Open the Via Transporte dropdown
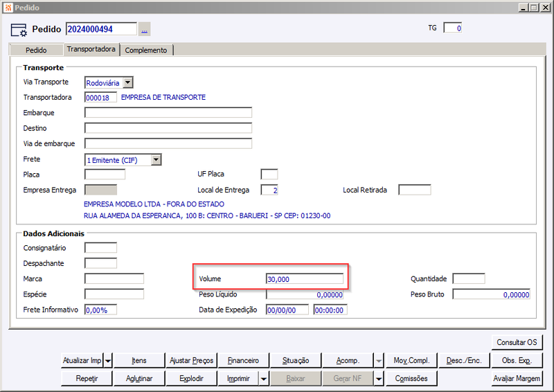This screenshot has height=392, width=554. click(128, 82)
